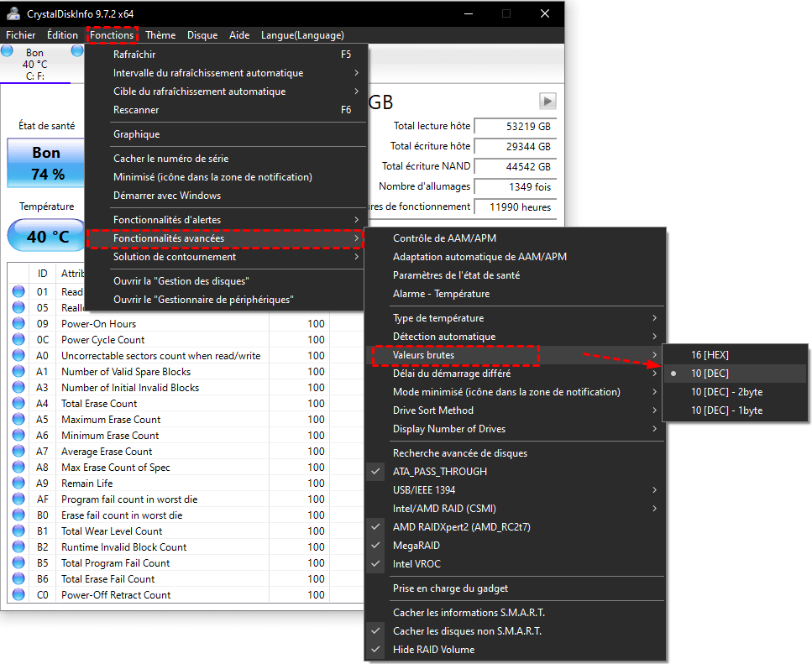
Task: Click status orb of Power-On Hours row
Action: click(18, 323)
